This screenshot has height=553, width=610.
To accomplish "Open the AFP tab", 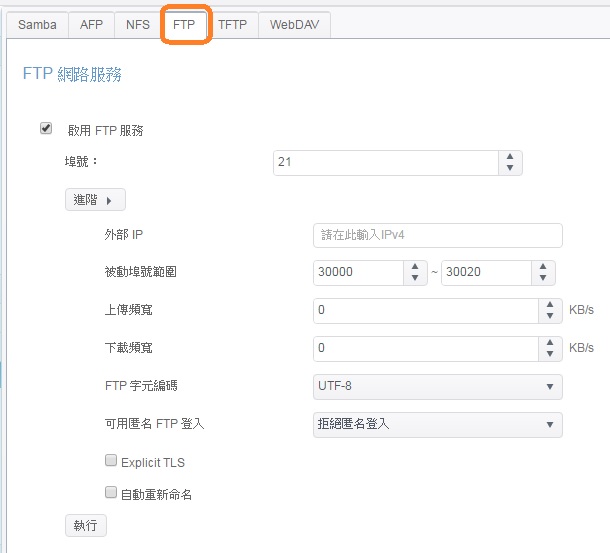I will pos(91,25).
